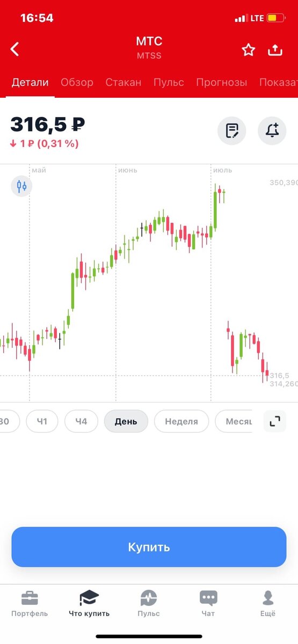Switch to the Стакан tab
The image size is (298, 644).
(123, 83)
